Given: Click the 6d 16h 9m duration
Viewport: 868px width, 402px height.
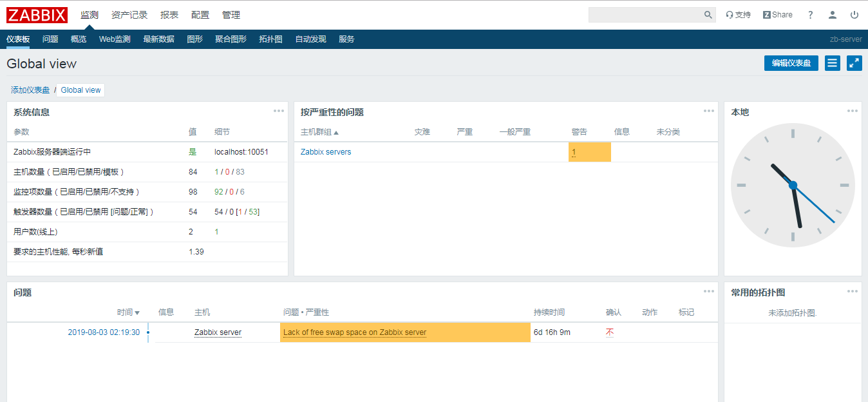Looking at the screenshot, I should click(x=552, y=332).
